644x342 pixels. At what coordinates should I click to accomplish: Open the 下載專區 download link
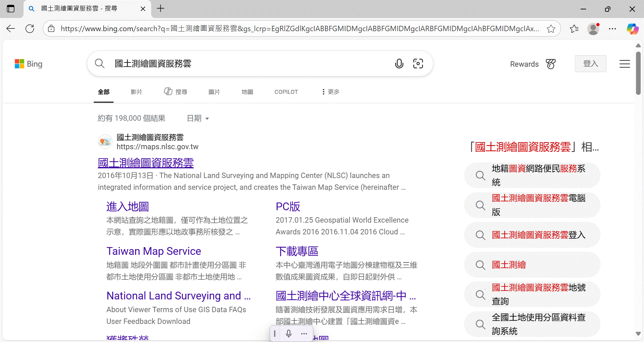[297, 251]
